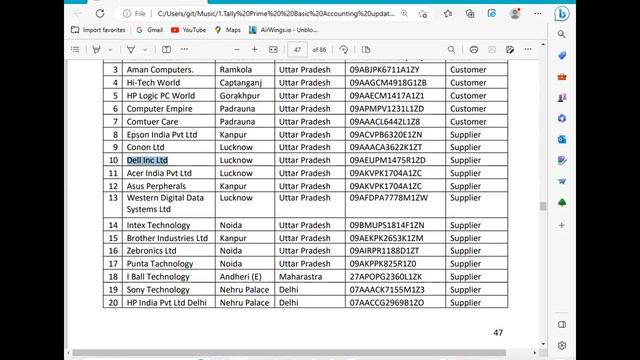Show the PDF table of contents
The height and width of the screenshot is (360, 640).
coord(75,49)
